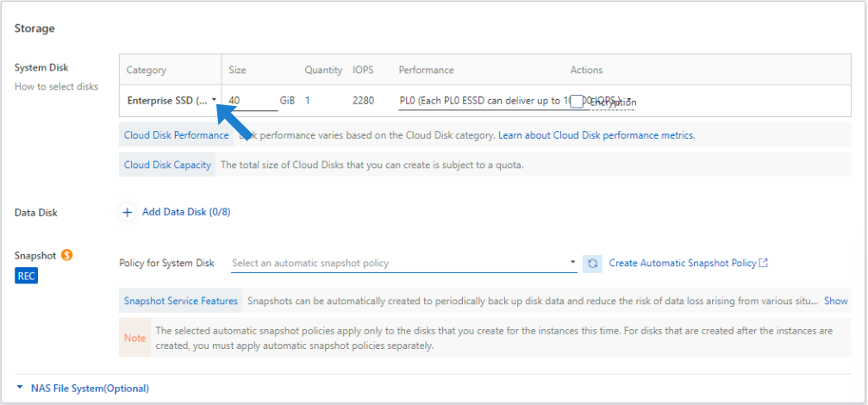Open the automatic snapshot policy dropdown
868x405 pixels.
403,263
